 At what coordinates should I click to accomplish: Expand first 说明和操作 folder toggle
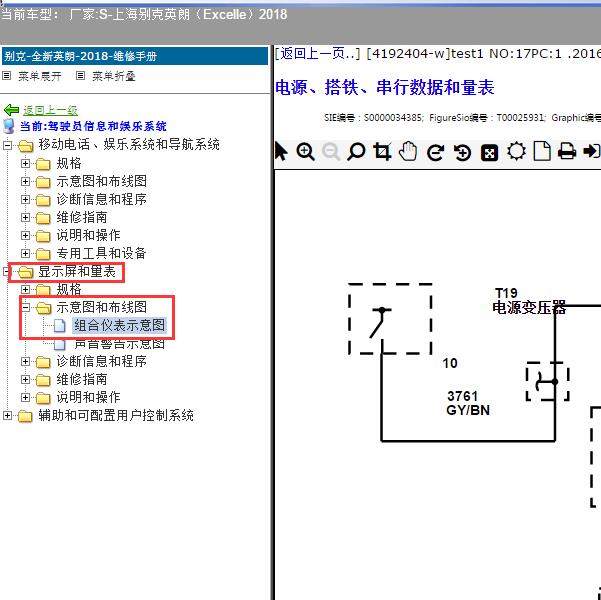pos(25,235)
